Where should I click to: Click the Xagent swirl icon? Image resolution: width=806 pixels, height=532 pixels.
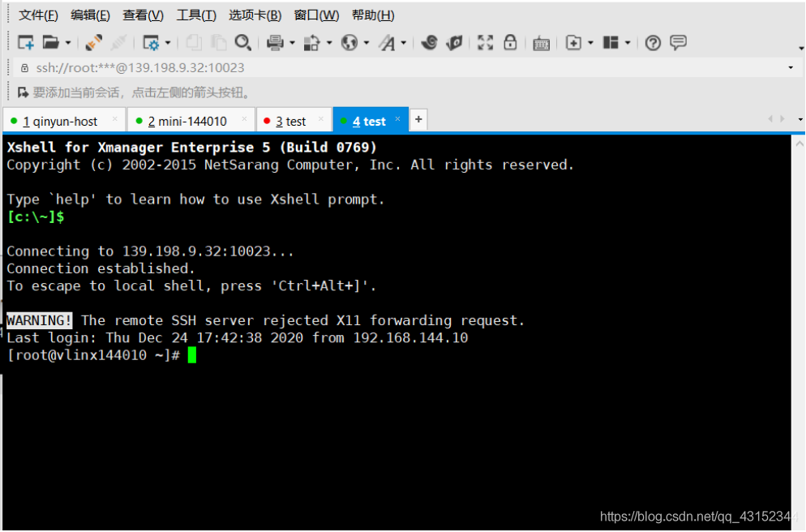[x=429, y=42]
